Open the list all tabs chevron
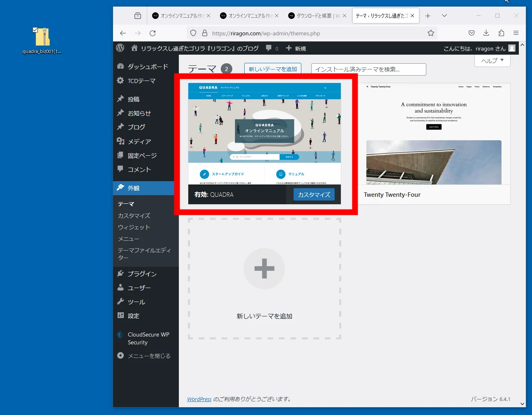The image size is (532, 415). 444,16
